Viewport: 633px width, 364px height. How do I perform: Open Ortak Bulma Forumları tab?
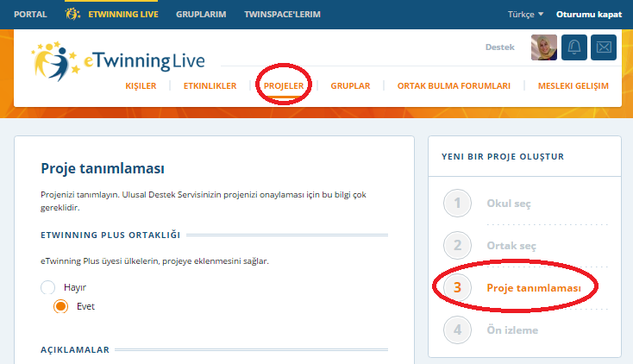[x=454, y=86]
